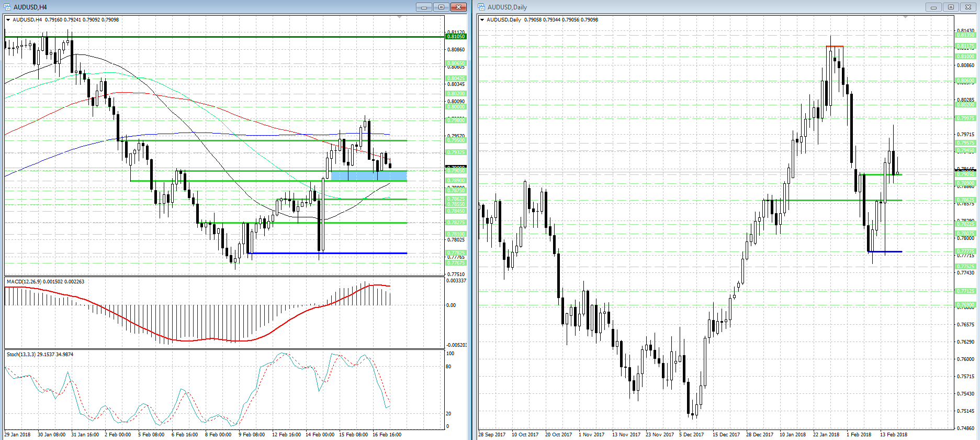
Task: Open the black triangle dropdown beside AUDUSD,Daily label
Action: click(x=482, y=20)
